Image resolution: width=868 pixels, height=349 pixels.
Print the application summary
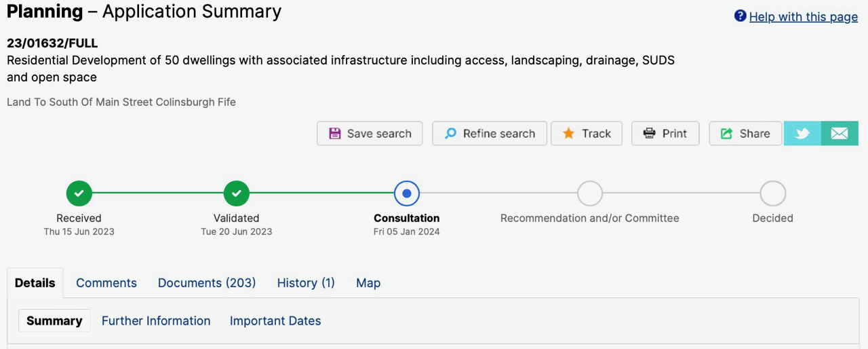point(665,134)
